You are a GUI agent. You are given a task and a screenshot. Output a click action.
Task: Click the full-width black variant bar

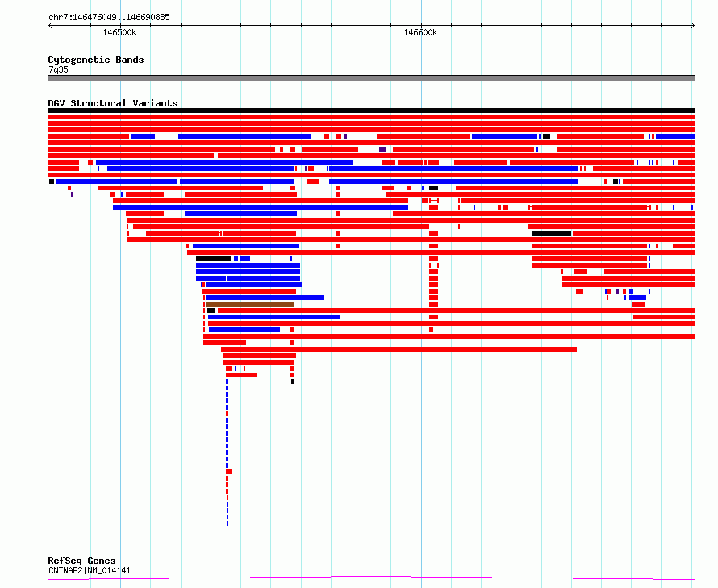click(x=371, y=111)
